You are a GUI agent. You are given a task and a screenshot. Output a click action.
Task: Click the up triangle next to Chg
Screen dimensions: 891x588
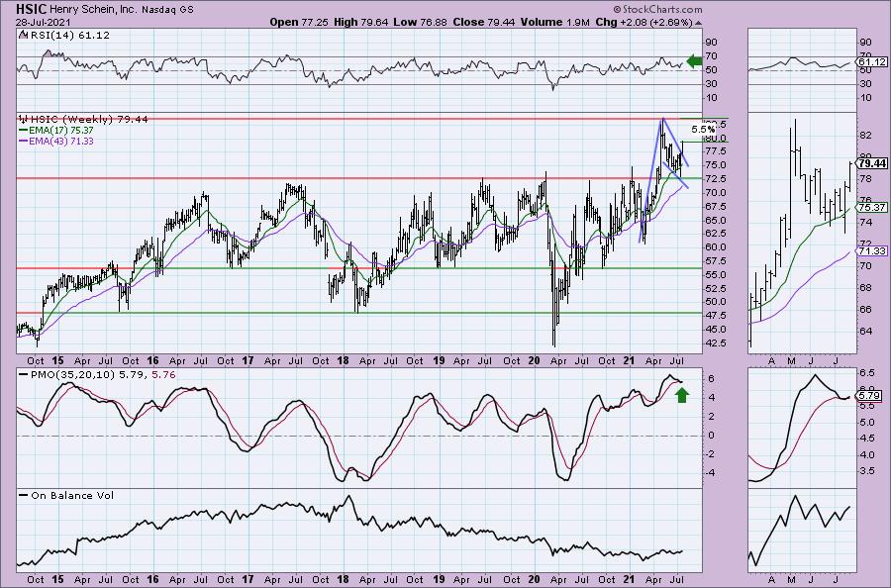pos(698,23)
